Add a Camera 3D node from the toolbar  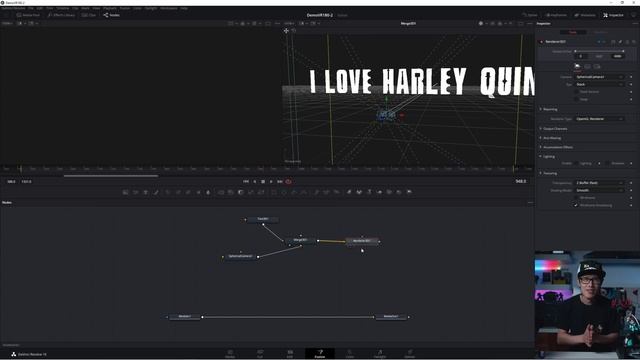389,192
